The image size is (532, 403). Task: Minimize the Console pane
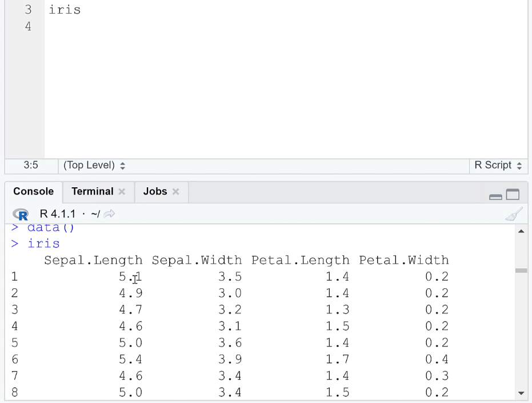pyautogui.click(x=495, y=196)
